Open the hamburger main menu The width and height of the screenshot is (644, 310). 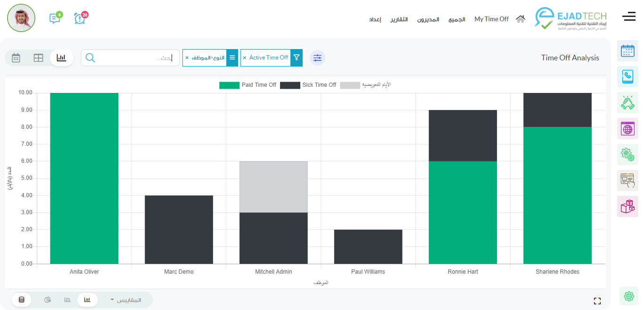point(628,17)
